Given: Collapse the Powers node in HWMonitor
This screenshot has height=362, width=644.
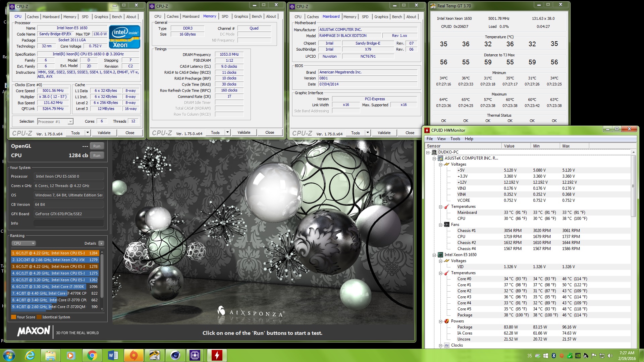Looking at the screenshot, I should (440, 321).
